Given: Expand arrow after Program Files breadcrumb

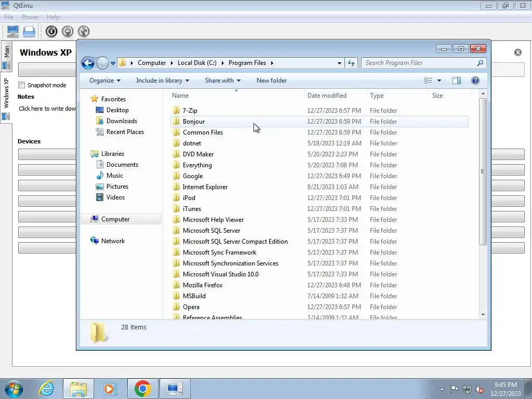Looking at the screenshot, I should pyautogui.click(x=272, y=63).
